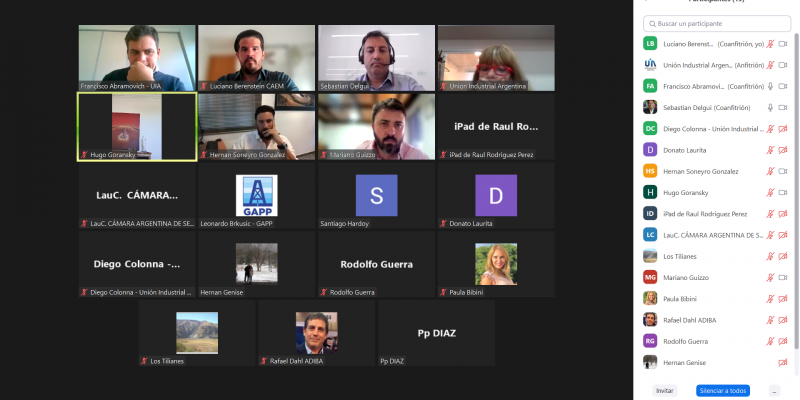This screenshot has height=400, width=800.
Task: Select Hernan Soneyro Gonzalez video tile
Action: click(257, 127)
